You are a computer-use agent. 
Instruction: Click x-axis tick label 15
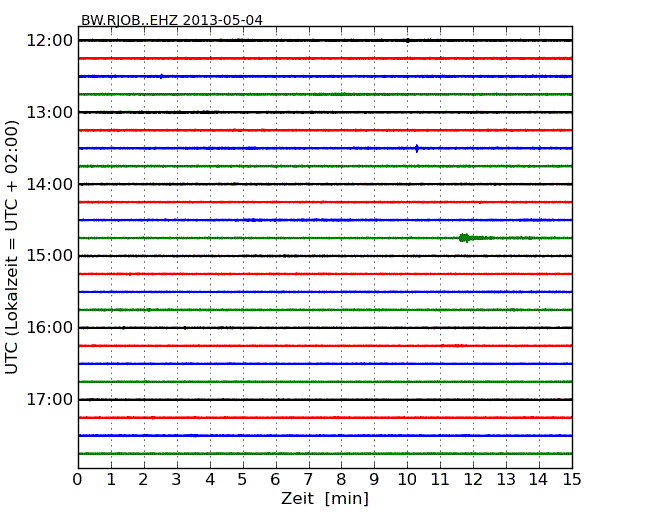(572, 479)
